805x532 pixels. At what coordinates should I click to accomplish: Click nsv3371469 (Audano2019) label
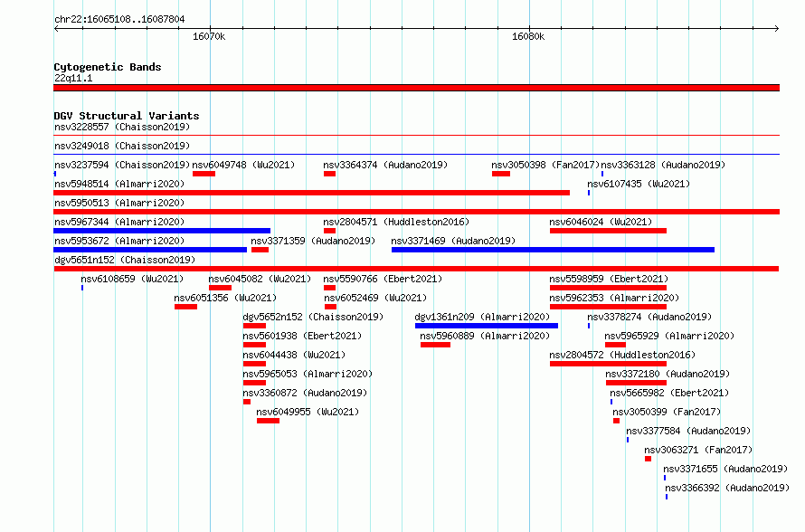[x=453, y=241]
